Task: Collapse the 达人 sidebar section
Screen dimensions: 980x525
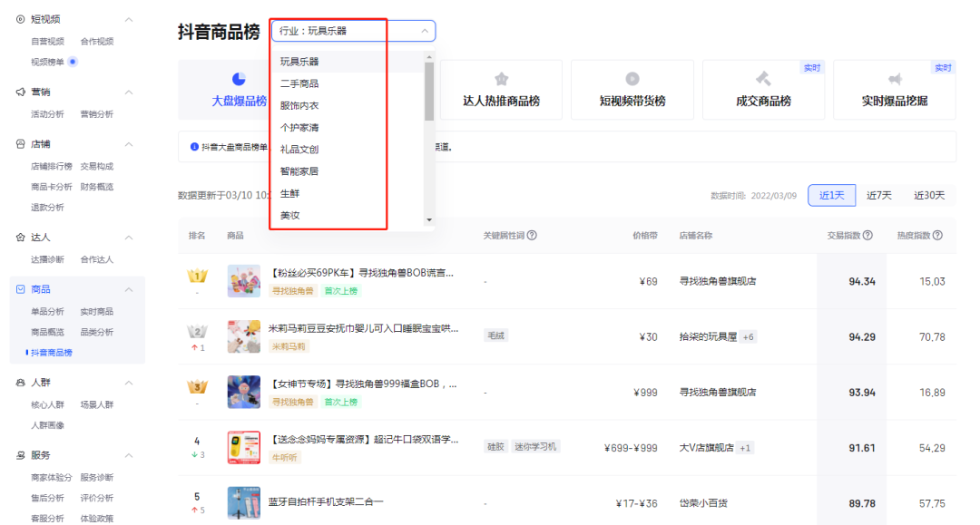Action: click(129, 238)
